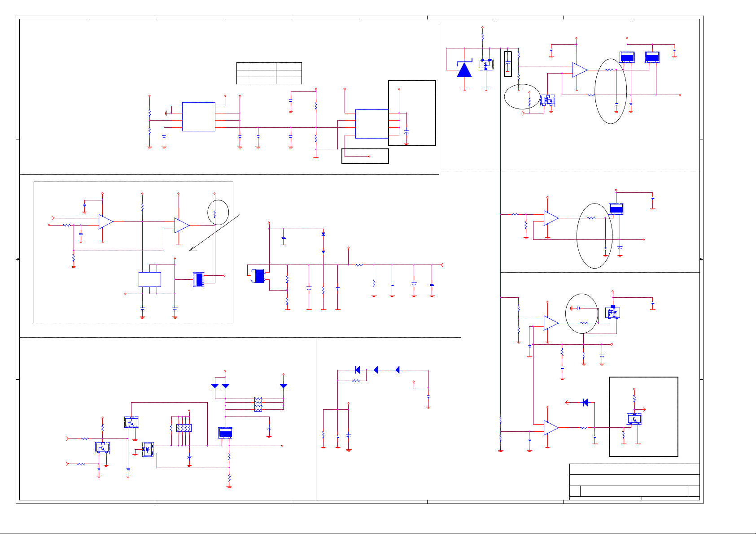Click the title block in the sheet's corner
The height and width of the screenshot is (534, 756).
point(634,482)
